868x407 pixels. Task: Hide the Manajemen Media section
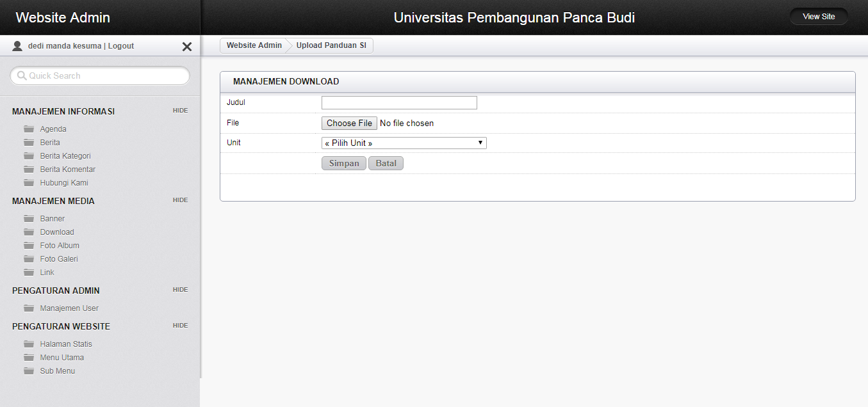[180, 200]
